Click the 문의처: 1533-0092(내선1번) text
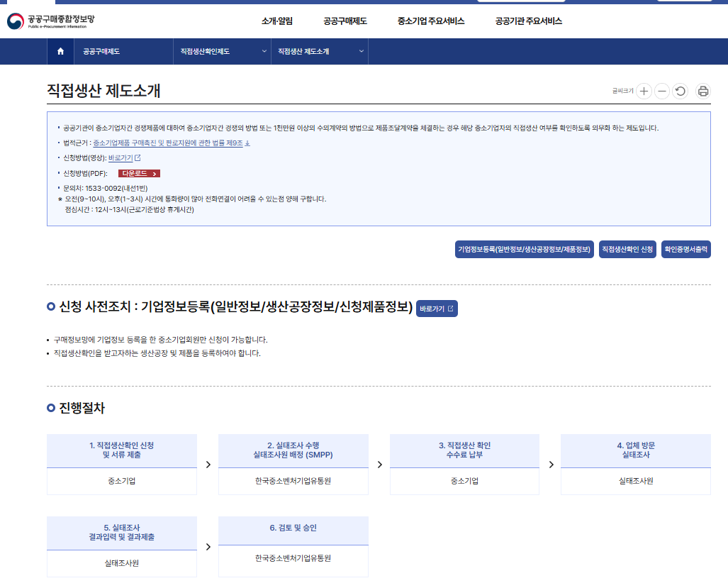 click(106, 188)
